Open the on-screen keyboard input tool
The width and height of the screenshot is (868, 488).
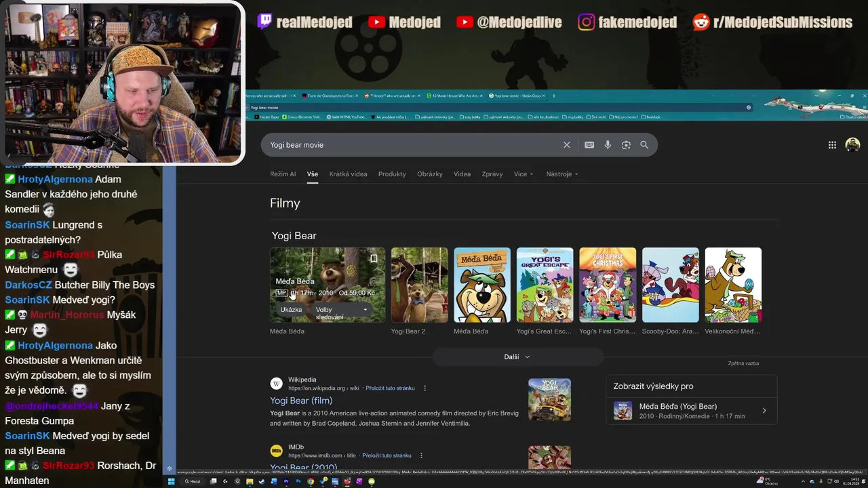pos(589,145)
